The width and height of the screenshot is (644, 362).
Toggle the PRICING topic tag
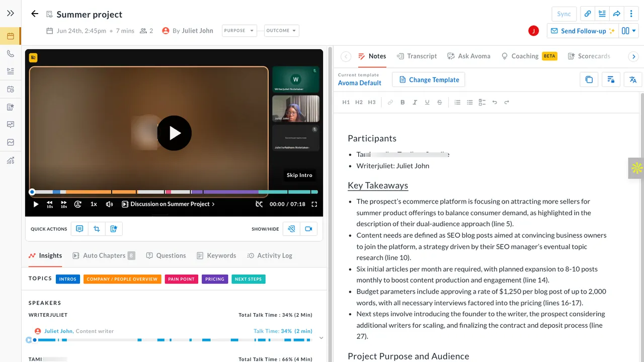click(215, 279)
